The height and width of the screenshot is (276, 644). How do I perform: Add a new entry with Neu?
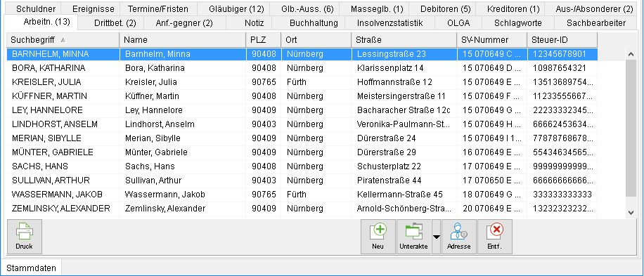tap(378, 237)
